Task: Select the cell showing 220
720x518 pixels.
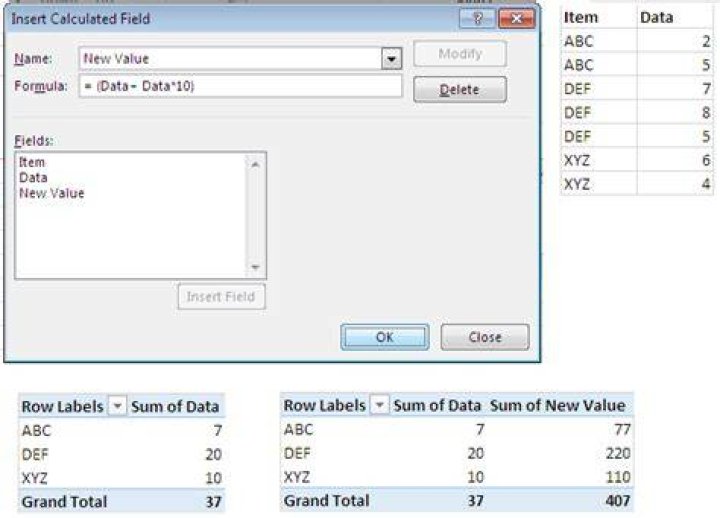Action: [x=618, y=453]
